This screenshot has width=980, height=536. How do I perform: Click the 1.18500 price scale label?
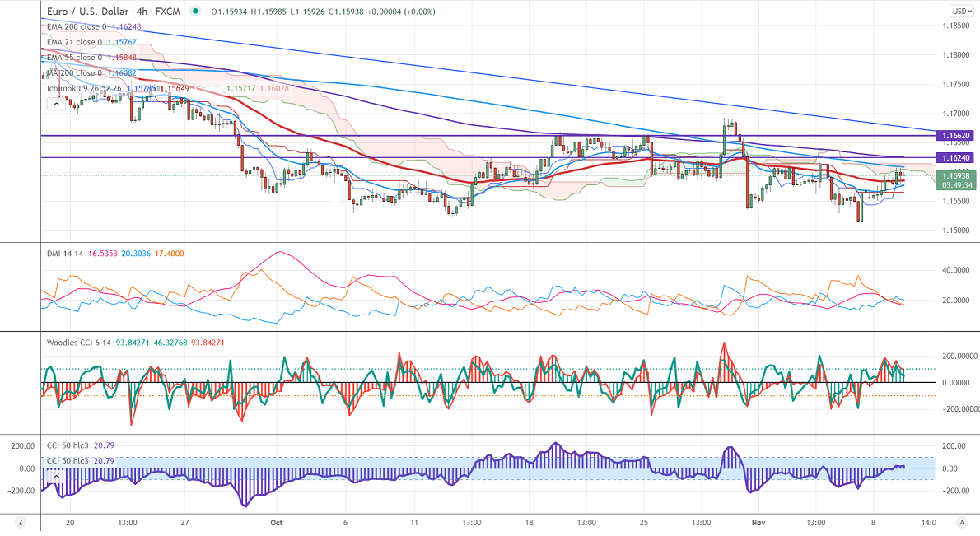(956, 26)
